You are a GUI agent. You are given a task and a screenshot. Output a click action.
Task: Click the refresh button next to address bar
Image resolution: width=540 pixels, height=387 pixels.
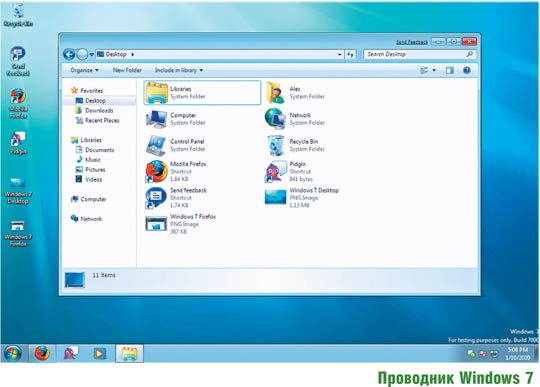(x=351, y=54)
